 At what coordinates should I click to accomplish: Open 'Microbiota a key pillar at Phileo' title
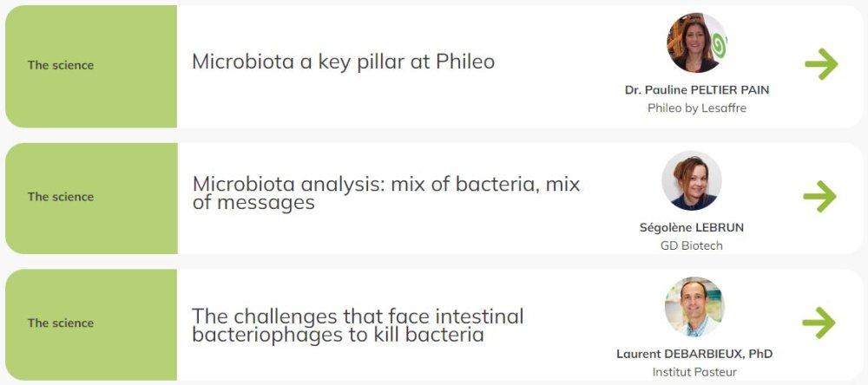pyautogui.click(x=343, y=62)
